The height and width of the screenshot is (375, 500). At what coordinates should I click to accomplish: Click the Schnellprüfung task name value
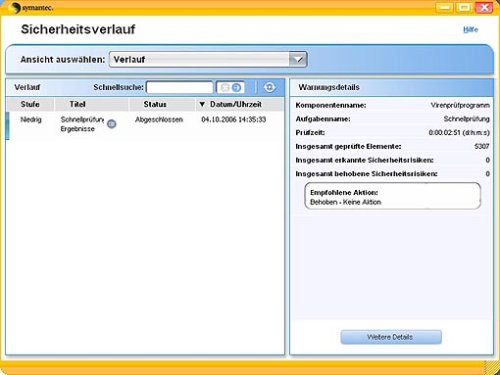click(x=467, y=119)
